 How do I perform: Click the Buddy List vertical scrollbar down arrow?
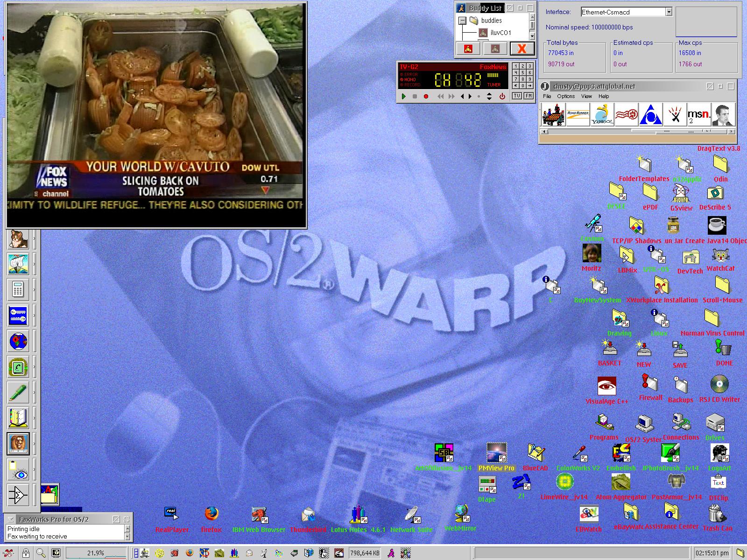pyautogui.click(x=532, y=36)
